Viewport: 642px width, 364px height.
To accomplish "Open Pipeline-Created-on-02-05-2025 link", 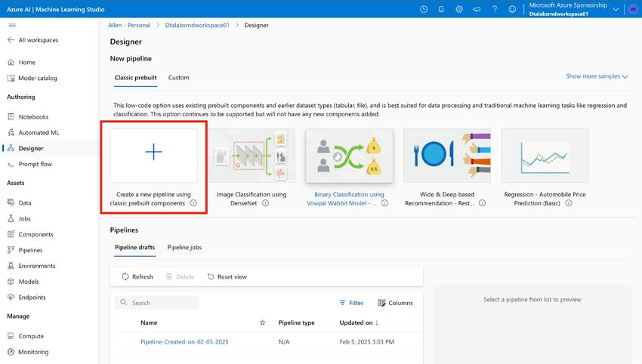I will click(x=184, y=342).
